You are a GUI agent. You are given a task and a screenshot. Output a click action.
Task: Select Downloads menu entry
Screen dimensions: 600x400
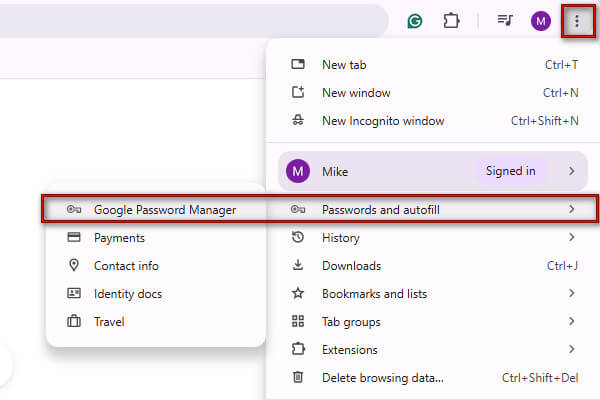(x=433, y=266)
